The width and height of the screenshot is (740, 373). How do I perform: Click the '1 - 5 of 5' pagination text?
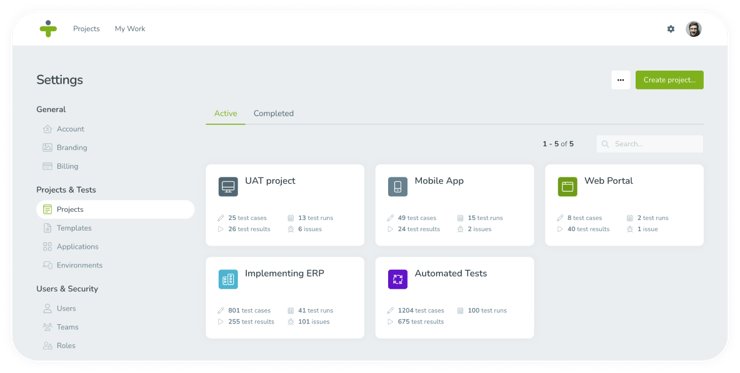coord(558,144)
